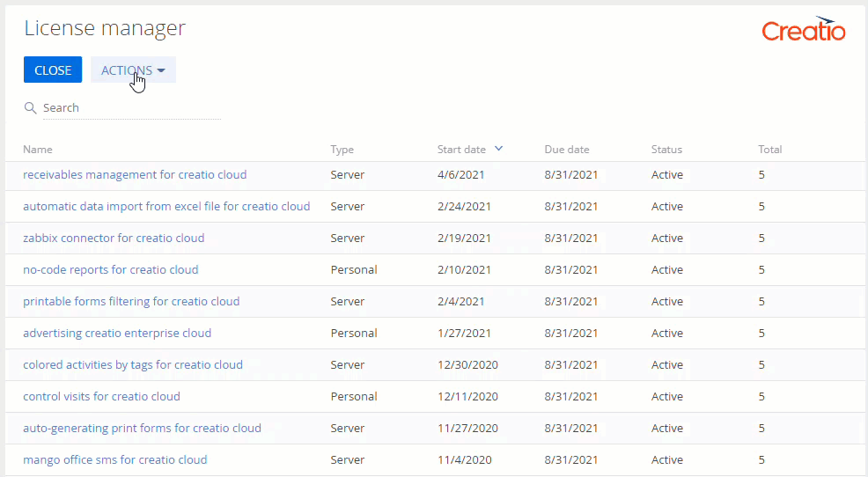The image size is (868, 477).
Task: Sort by the Name column header
Action: pos(38,150)
